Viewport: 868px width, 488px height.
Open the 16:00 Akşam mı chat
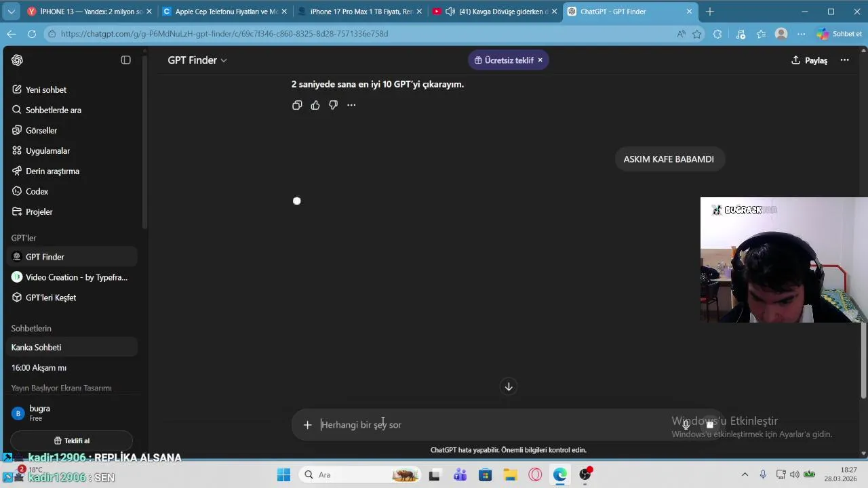(x=71, y=367)
